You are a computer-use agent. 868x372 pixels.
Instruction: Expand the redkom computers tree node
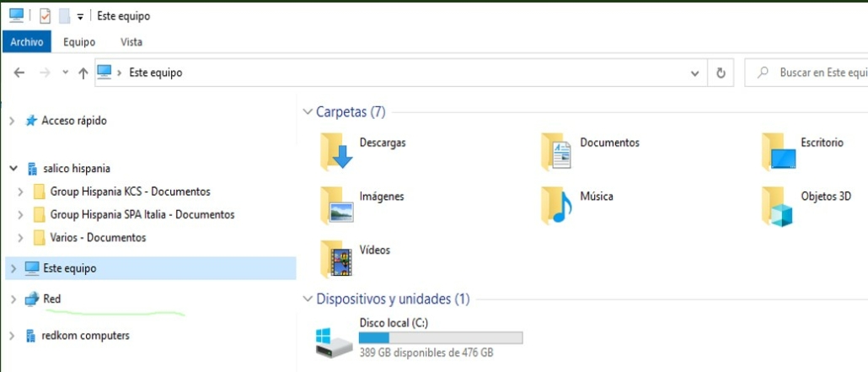tap(12, 336)
